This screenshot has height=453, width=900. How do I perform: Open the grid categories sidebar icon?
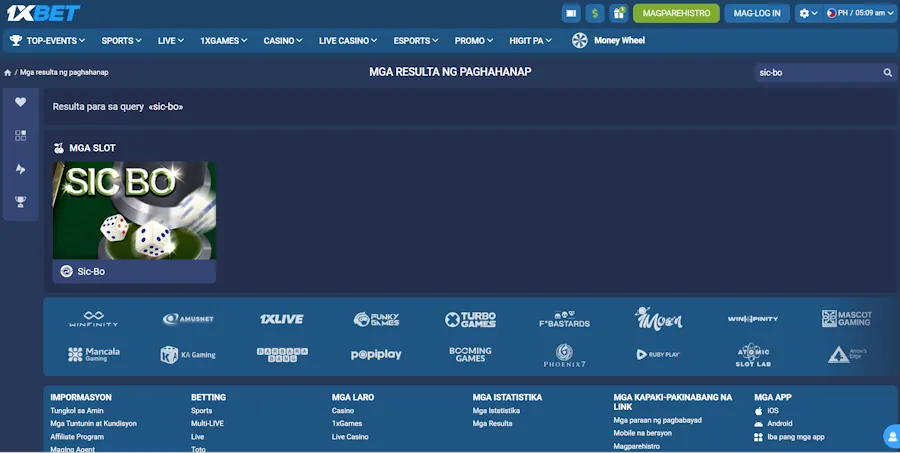21,135
